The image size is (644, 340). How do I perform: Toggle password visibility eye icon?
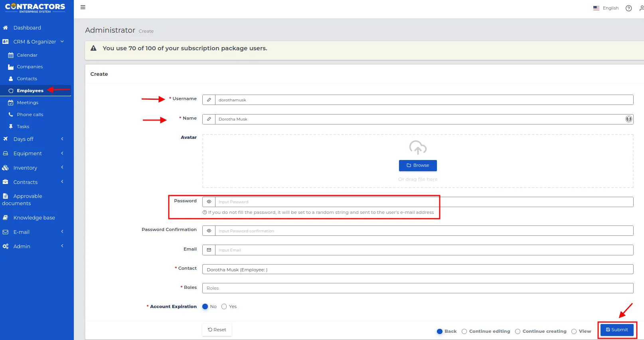(x=209, y=202)
